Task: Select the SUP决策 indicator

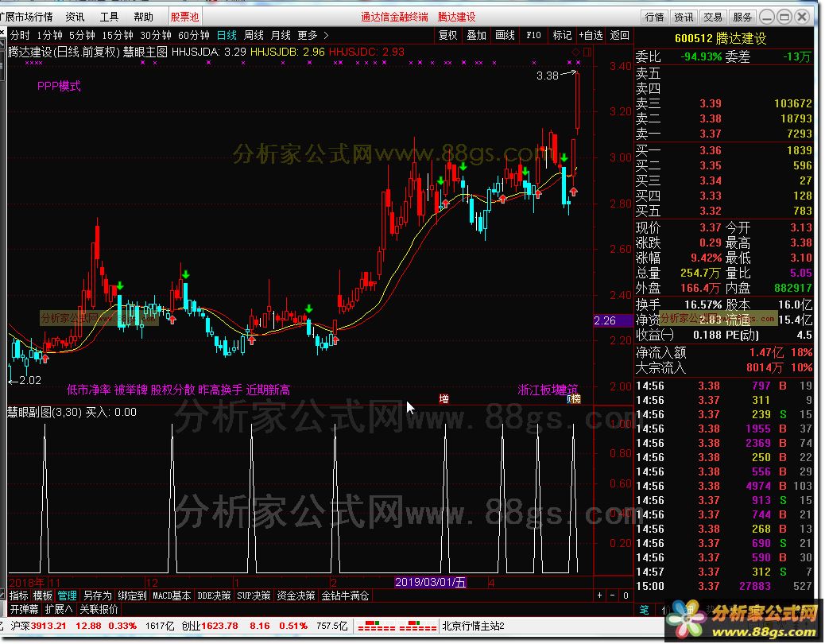Action: pos(254,596)
